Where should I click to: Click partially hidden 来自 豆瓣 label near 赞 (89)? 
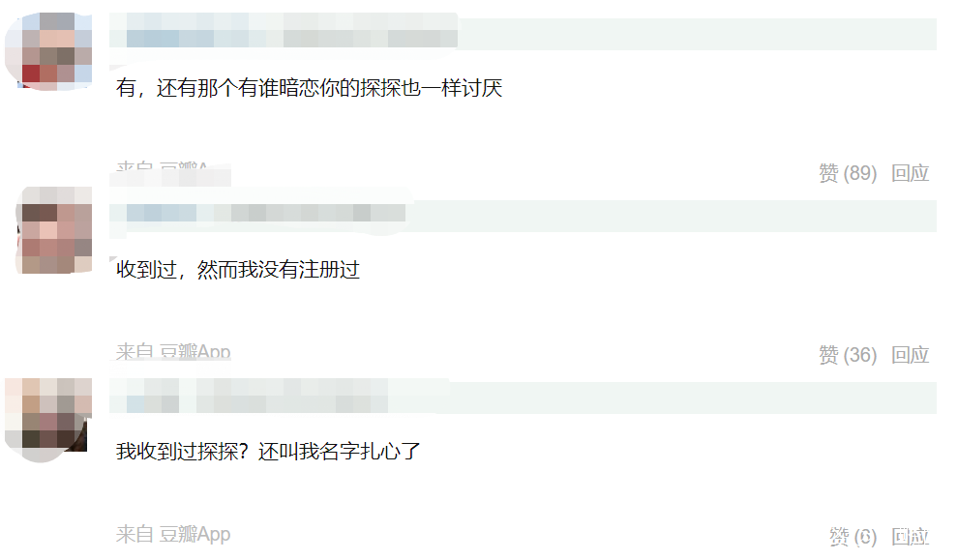pyautogui.click(x=162, y=166)
